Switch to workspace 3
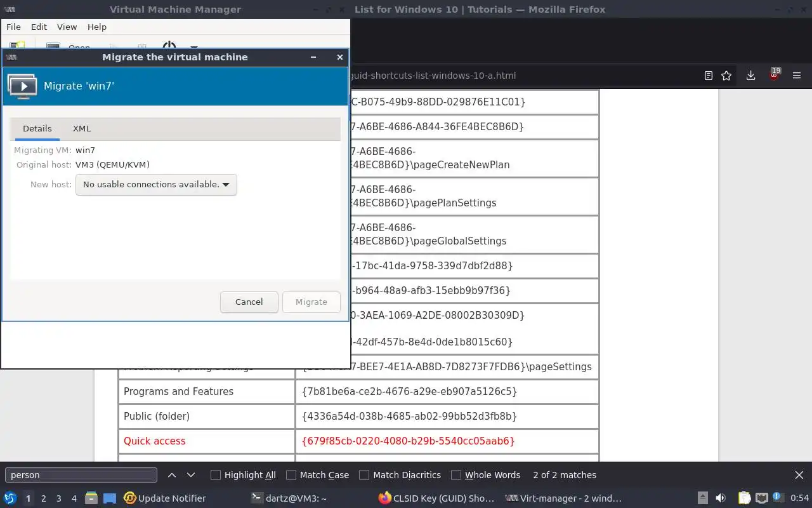Image resolution: width=812 pixels, height=508 pixels. (58, 498)
